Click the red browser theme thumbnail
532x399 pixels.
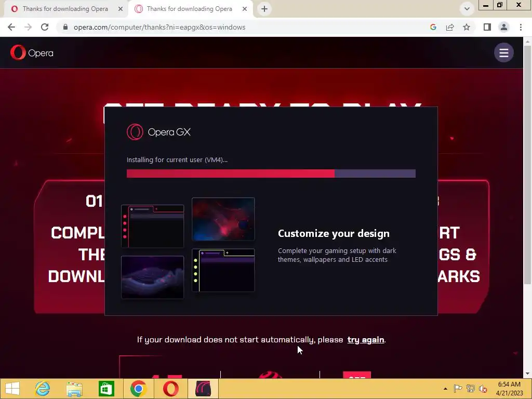pos(153,226)
